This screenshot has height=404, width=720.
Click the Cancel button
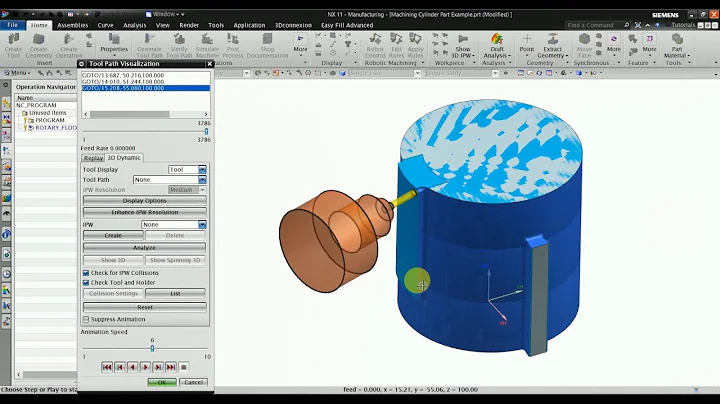coord(193,382)
